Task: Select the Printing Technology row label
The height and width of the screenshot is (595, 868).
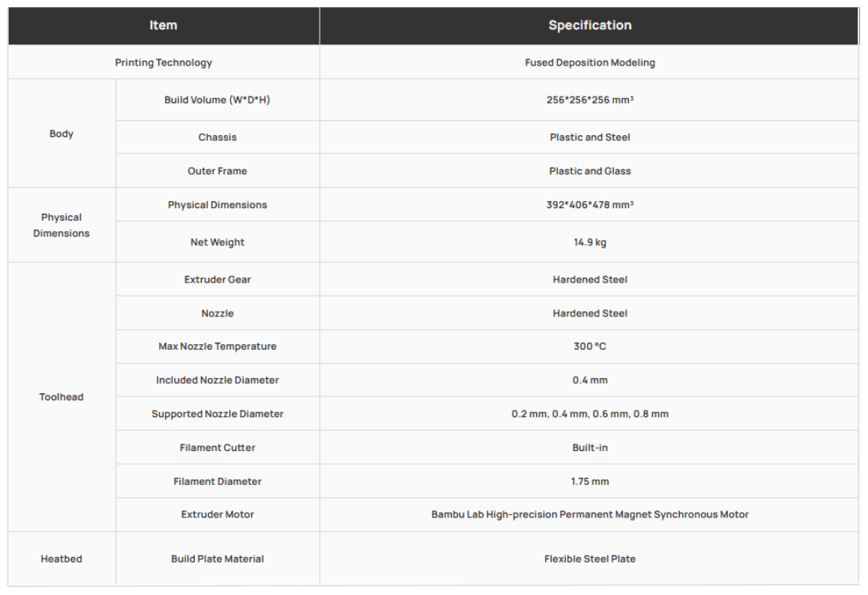Action: (x=163, y=63)
